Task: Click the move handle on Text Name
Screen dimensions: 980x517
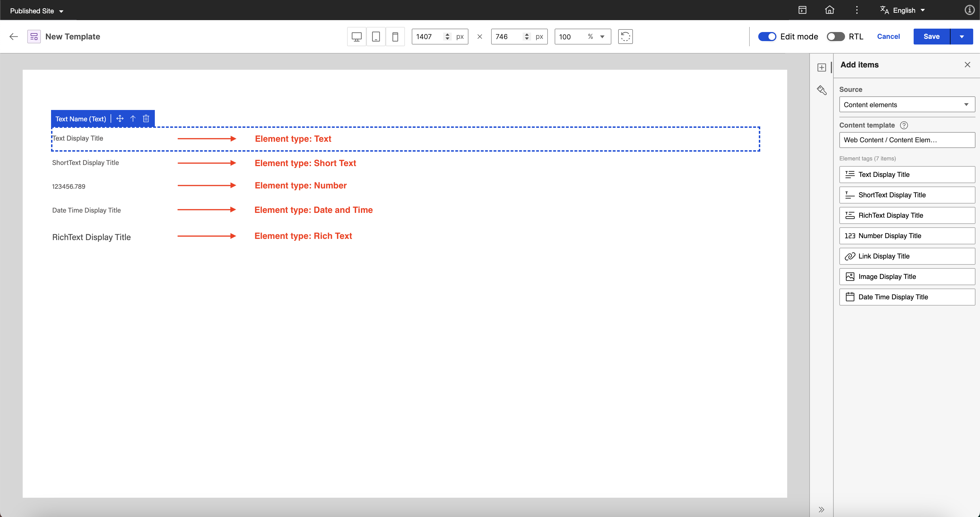Action: [x=120, y=118]
